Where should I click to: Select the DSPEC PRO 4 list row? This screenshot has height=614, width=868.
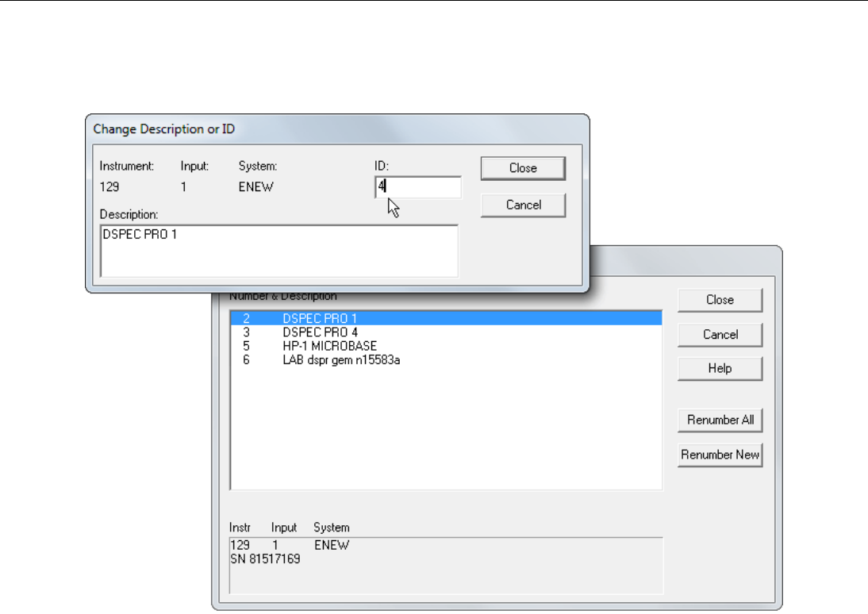446,332
